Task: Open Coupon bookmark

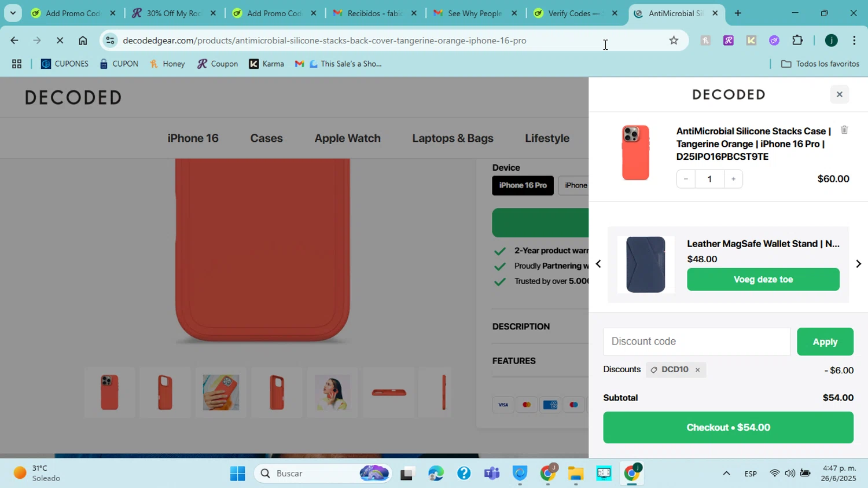Action: [218, 64]
